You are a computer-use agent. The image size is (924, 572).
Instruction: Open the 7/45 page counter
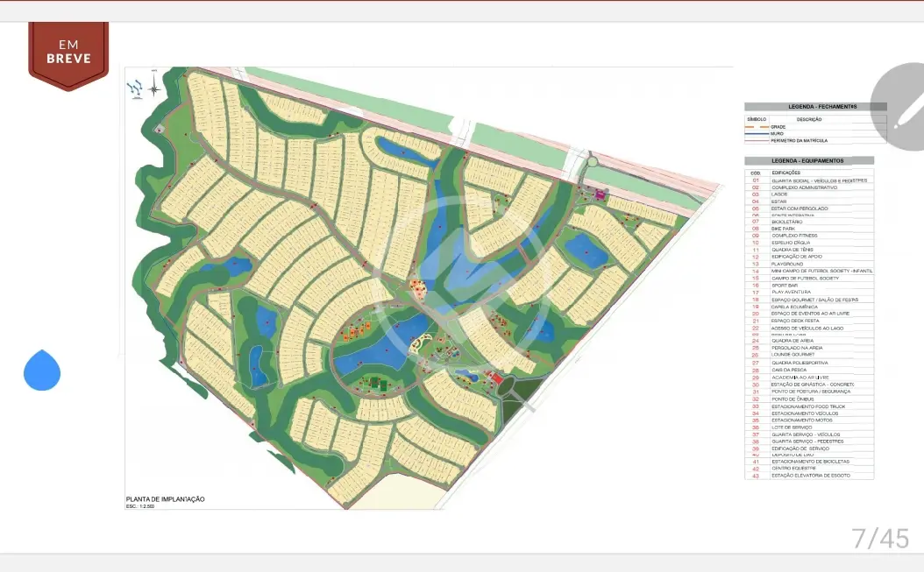point(880,539)
